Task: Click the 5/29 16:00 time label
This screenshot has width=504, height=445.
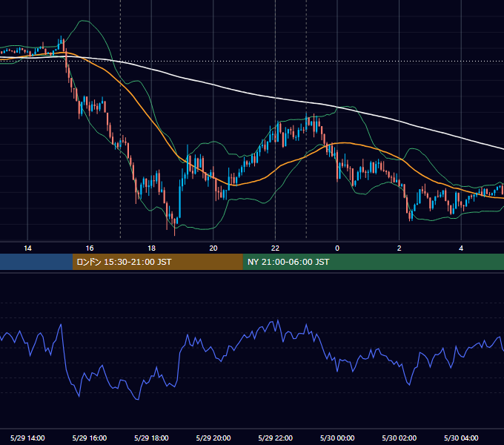Action: coord(90,438)
